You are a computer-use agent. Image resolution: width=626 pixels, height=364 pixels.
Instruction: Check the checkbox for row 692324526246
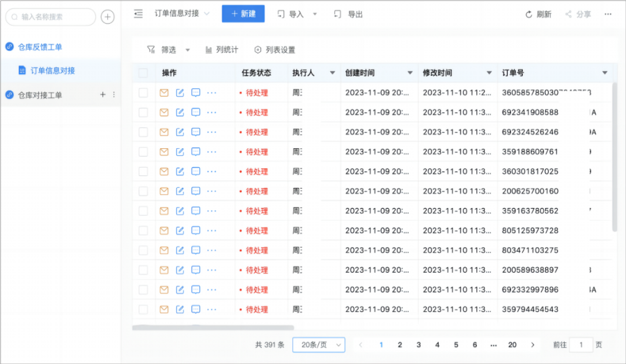[143, 132]
